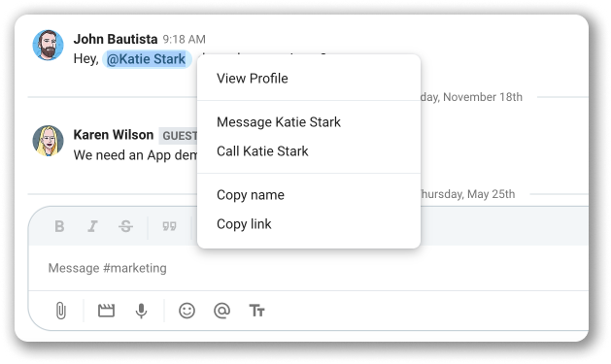Viewport: 611px width, 364px height.
Task: Focus the Message #marketing input field
Action: pyautogui.click(x=308, y=268)
